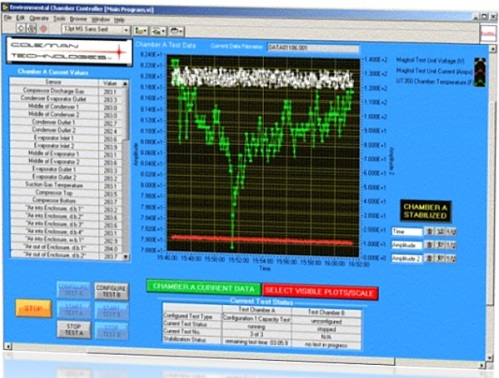Open the Operate menu
This screenshot has width=499, height=378.
point(39,18)
